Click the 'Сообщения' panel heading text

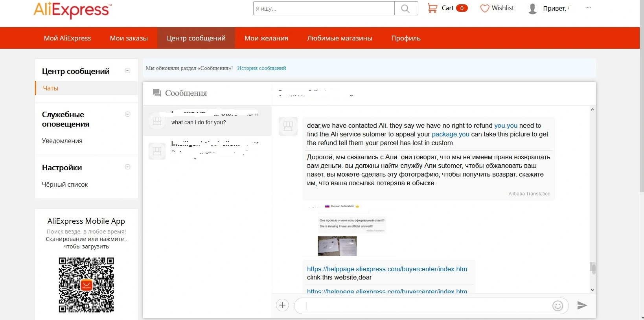[x=186, y=93]
